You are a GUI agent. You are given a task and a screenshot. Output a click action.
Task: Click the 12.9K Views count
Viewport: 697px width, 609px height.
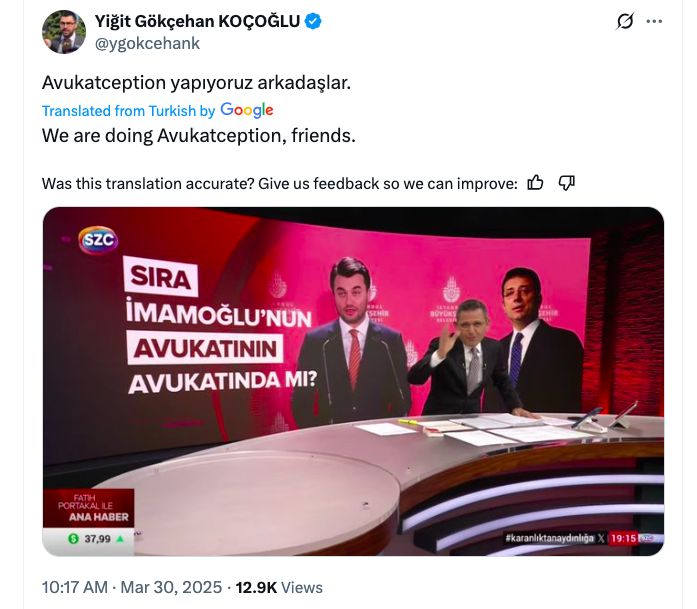[x=279, y=588]
